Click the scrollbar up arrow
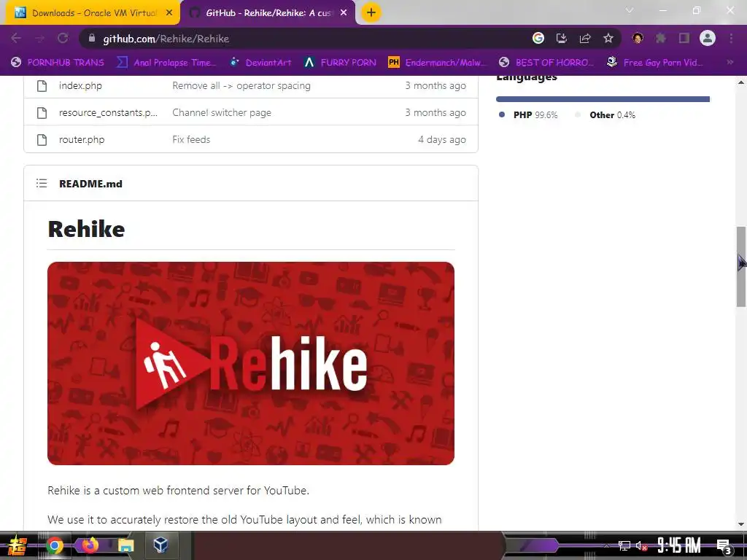Image resolution: width=747 pixels, height=560 pixels. [741, 82]
